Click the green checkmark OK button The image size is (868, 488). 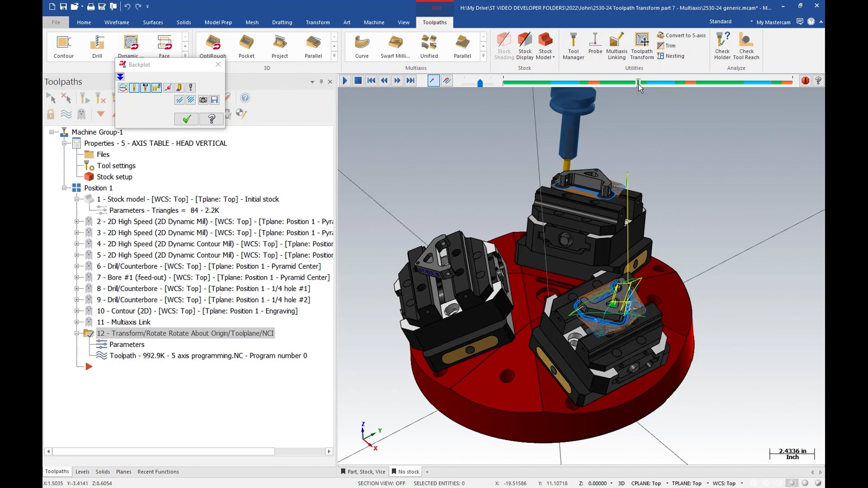[186, 119]
